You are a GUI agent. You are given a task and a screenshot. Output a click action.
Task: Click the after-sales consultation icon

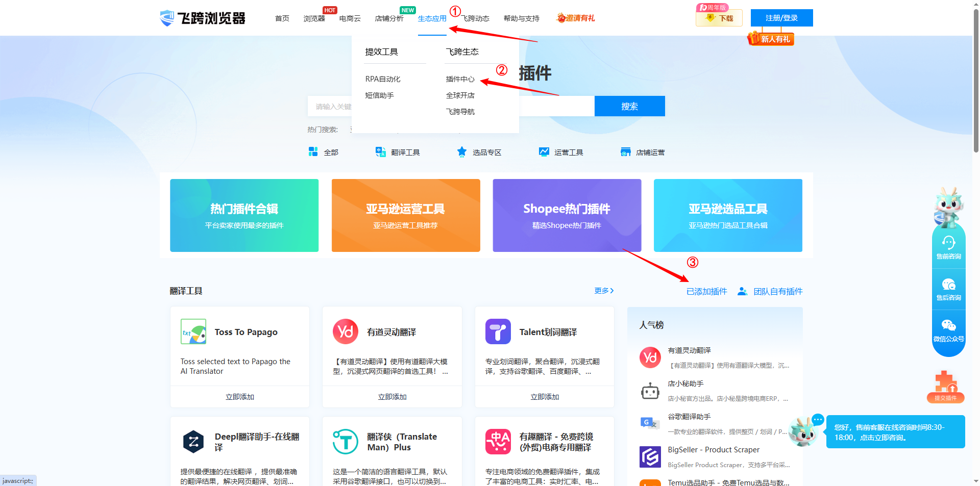point(948,285)
